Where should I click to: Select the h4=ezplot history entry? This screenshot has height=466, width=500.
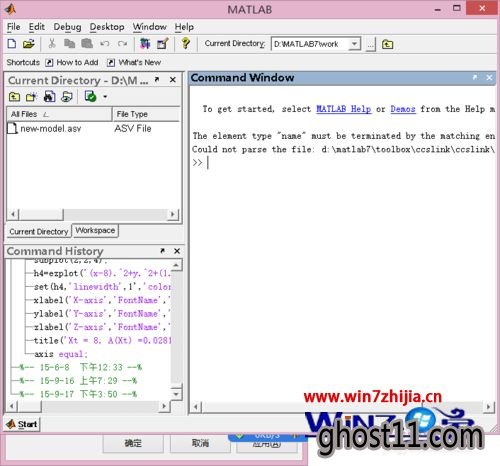pyautogui.click(x=102, y=273)
